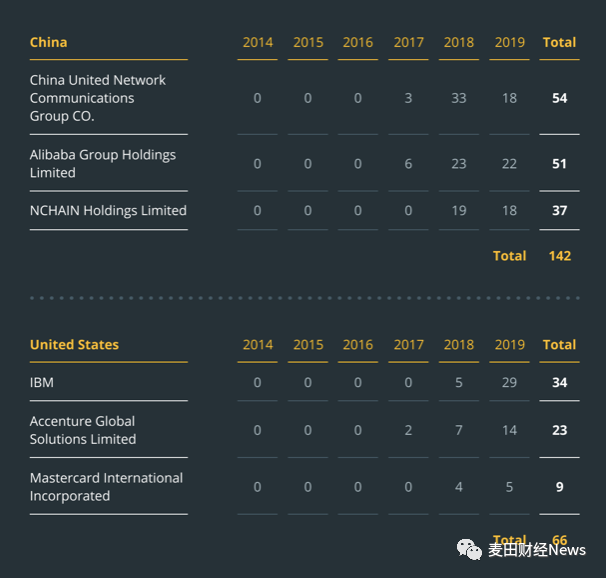
Task: Select Accenture's 2019 value "14"
Action: coord(509,430)
